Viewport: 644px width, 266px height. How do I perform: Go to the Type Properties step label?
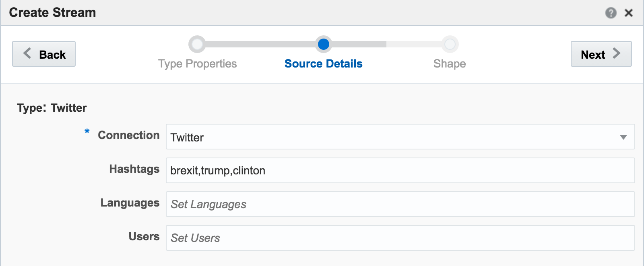[197, 64]
